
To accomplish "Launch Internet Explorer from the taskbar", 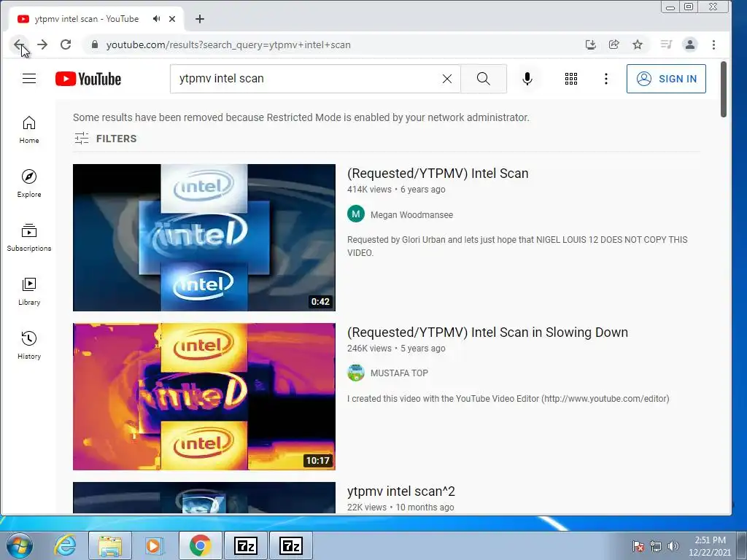I will point(65,545).
